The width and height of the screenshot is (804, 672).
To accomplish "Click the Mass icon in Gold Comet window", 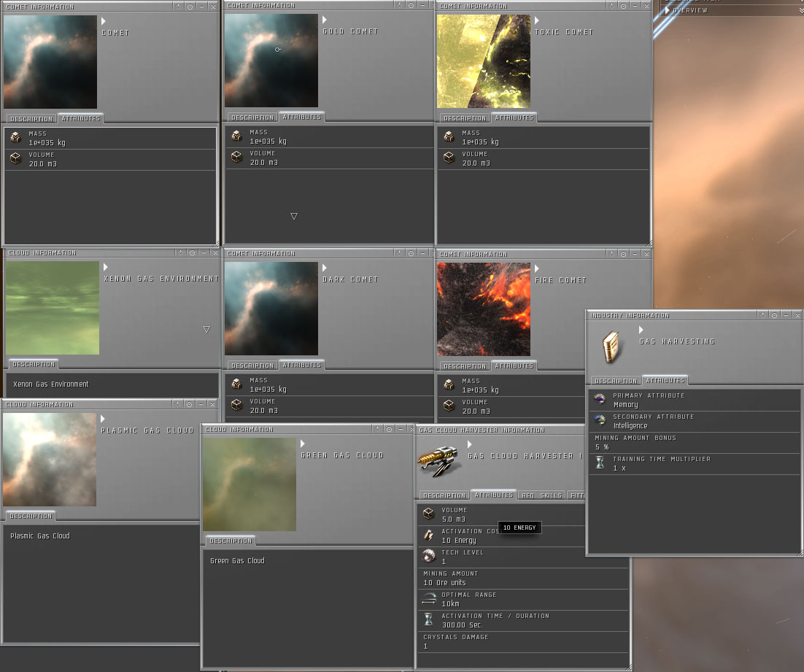I will point(236,136).
